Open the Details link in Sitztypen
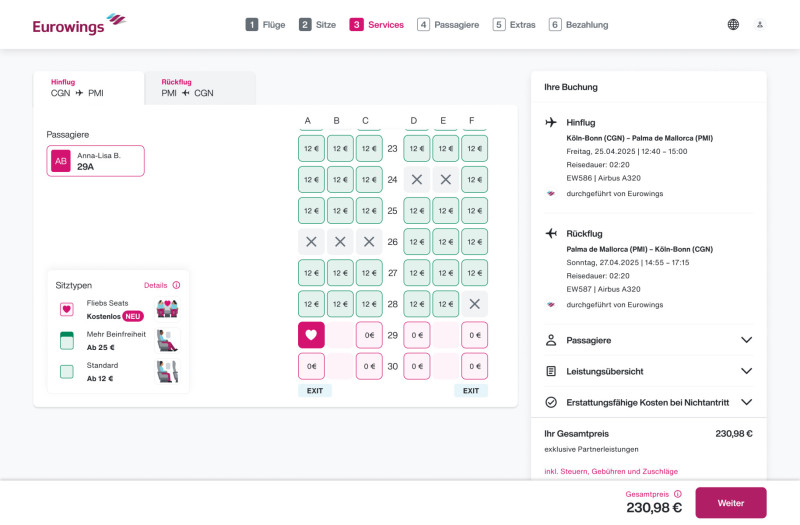This screenshot has width=800, height=525. coord(156,285)
